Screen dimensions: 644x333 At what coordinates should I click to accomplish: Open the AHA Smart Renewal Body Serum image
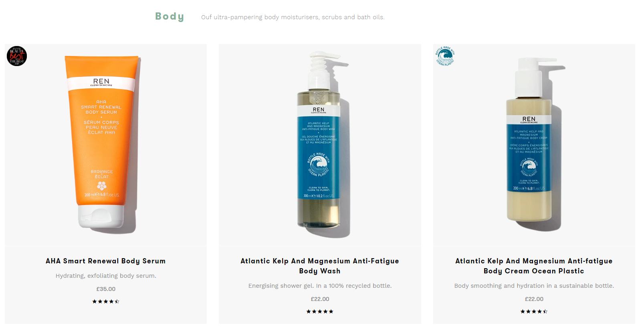[x=106, y=144]
